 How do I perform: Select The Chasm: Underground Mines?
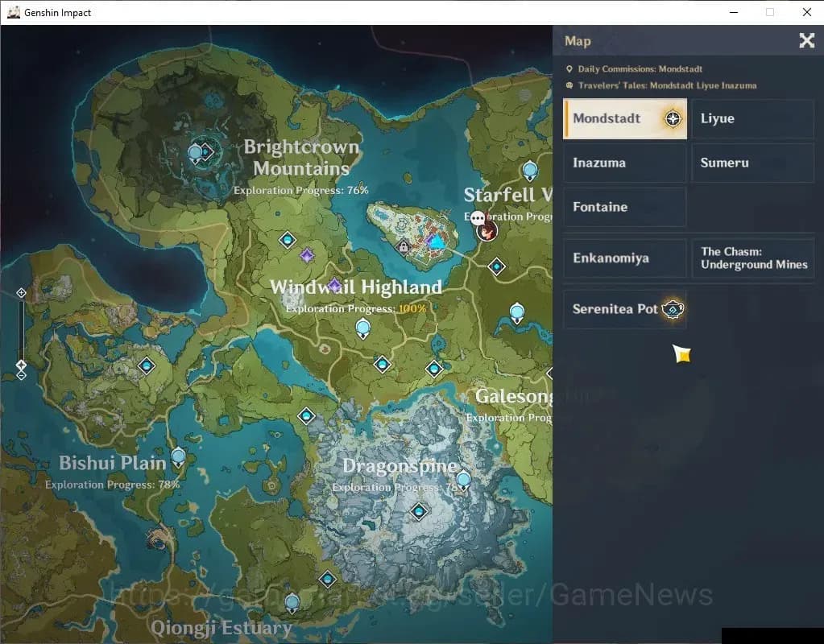click(752, 258)
